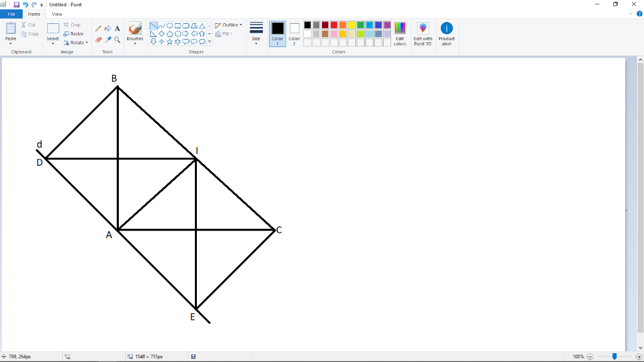
Task: Select the Pentagon shape
Action: tap(170, 34)
